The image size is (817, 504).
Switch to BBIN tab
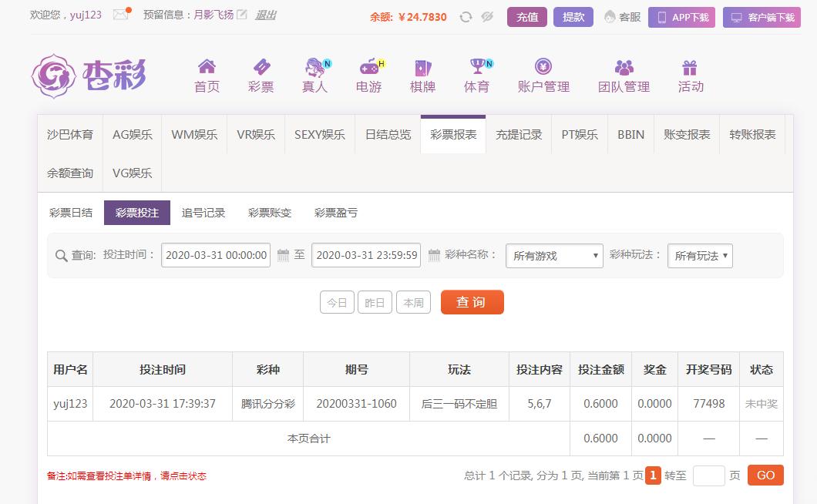click(631, 134)
